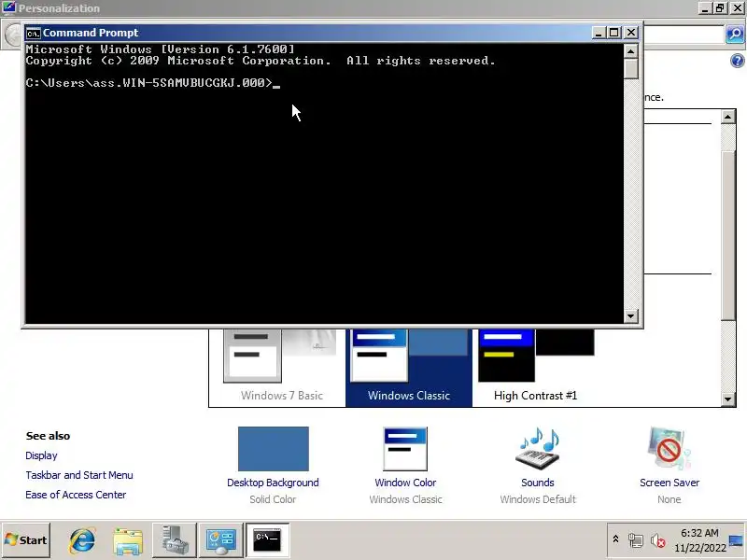Screen dimensions: 747x560
Task: Click Personalization search magnifier icon
Action: (x=735, y=34)
